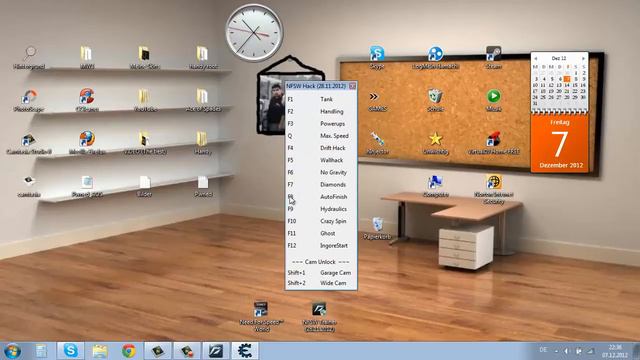Click the F3 Powerups row

click(321, 124)
